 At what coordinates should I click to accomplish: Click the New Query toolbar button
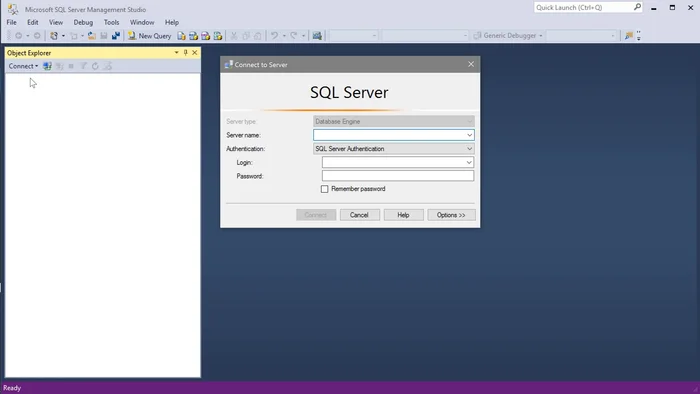click(x=150, y=36)
